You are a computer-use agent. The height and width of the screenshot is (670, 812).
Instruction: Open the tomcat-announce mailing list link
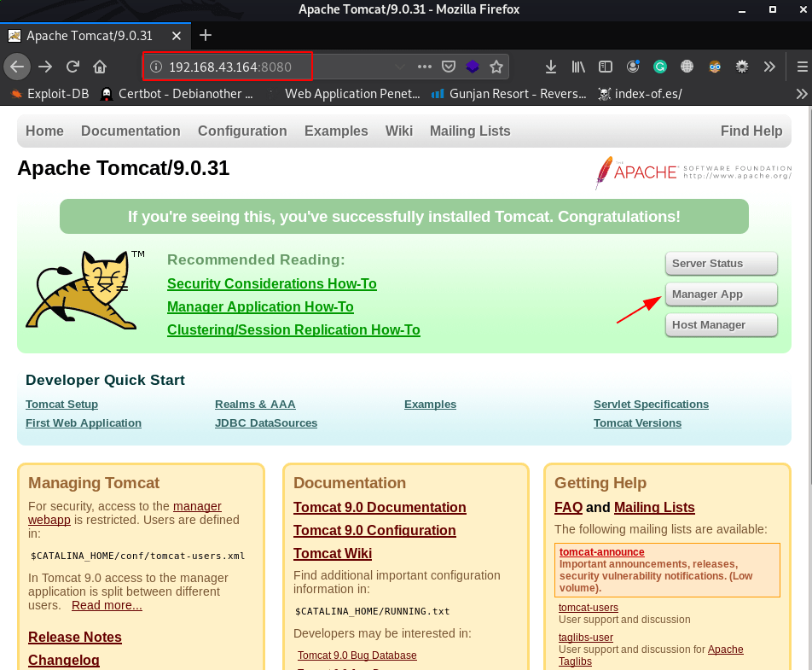tap(602, 552)
